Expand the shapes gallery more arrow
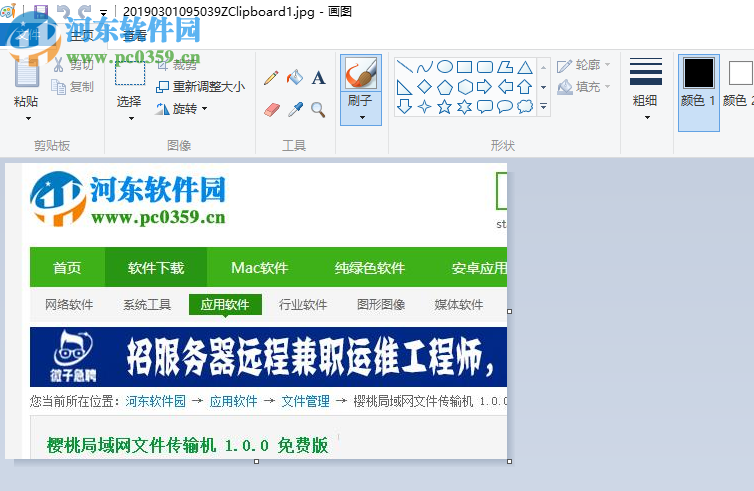Image resolution: width=754 pixels, height=491 pixels. coord(543,107)
